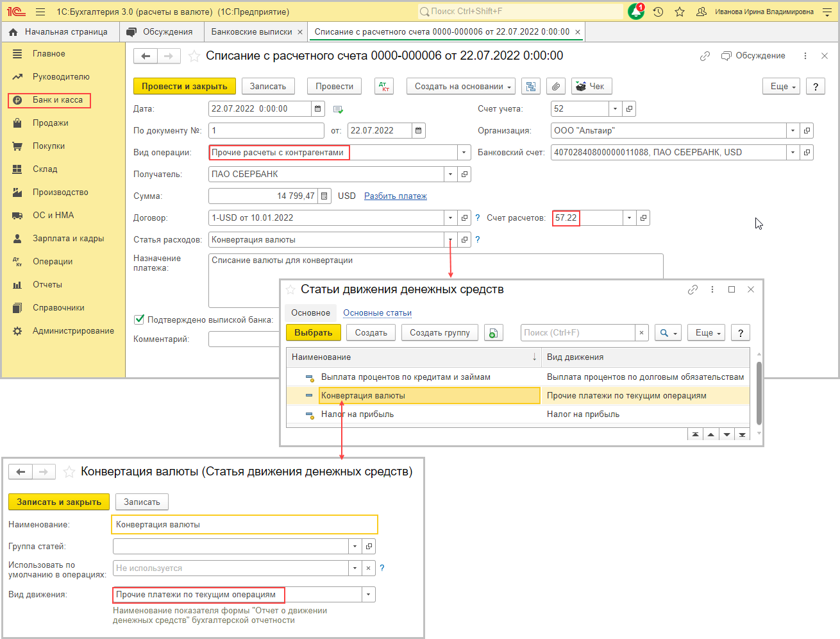
Task: Attach files with the paperclip icon
Action: [556, 87]
